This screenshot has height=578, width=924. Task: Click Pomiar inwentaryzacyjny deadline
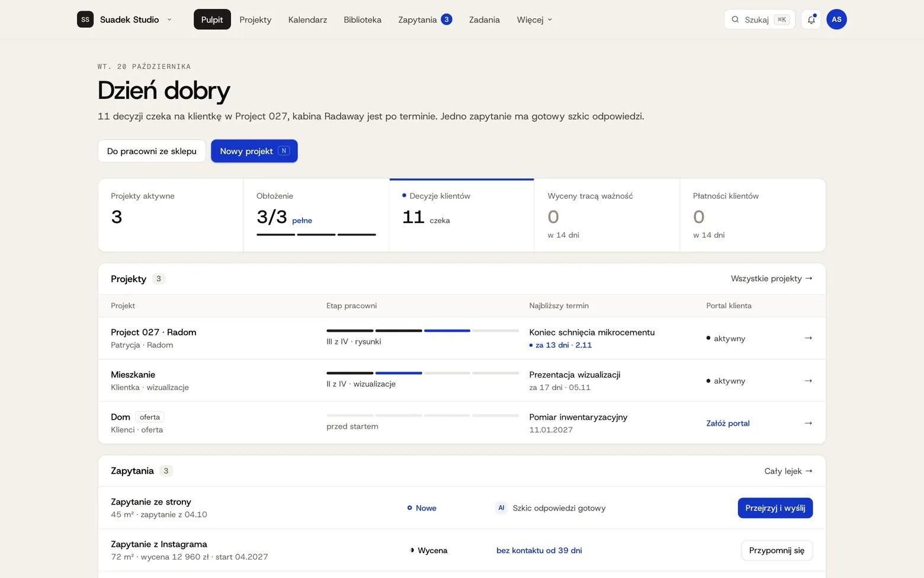click(578, 417)
